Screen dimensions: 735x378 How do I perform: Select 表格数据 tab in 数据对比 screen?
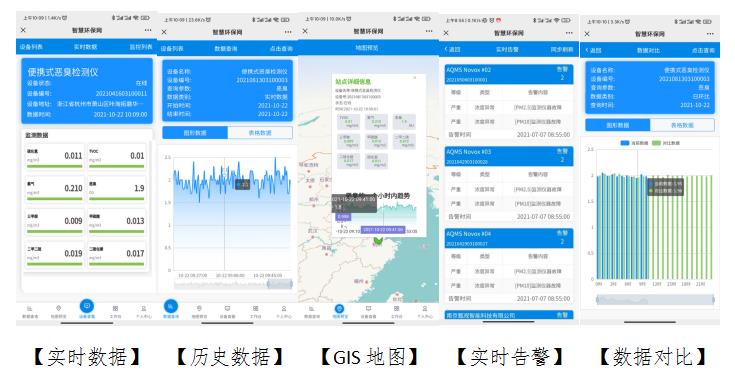[682, 125]
